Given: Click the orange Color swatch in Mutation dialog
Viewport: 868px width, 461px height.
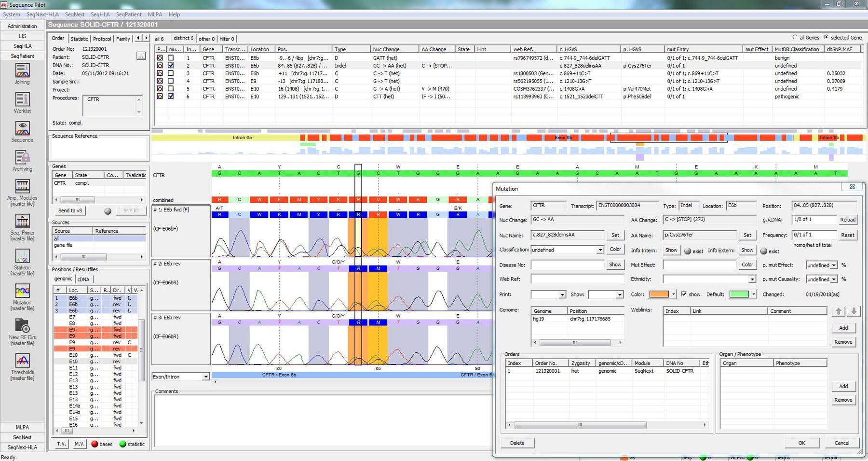Looking at the screenshot, I should coord(659,294).
